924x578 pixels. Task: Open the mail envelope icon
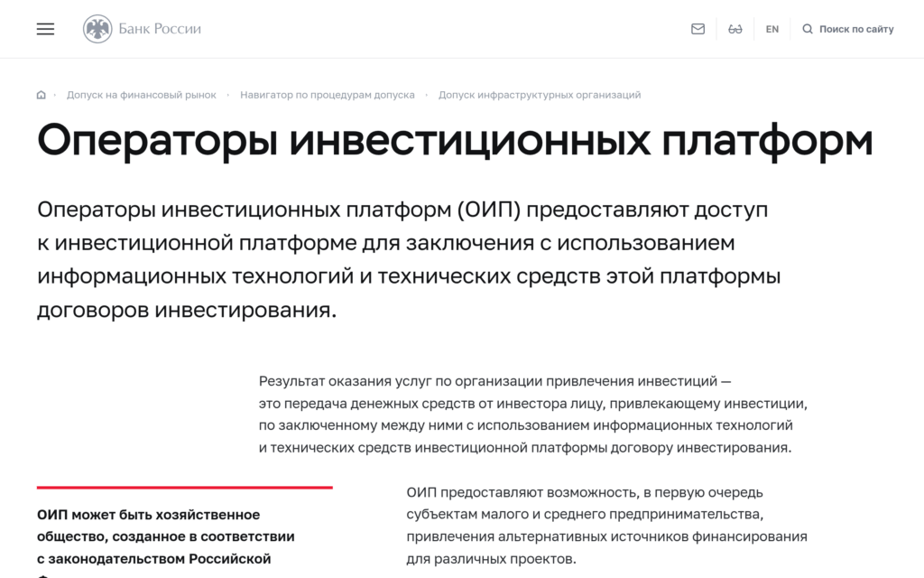[x=698, y=29]
